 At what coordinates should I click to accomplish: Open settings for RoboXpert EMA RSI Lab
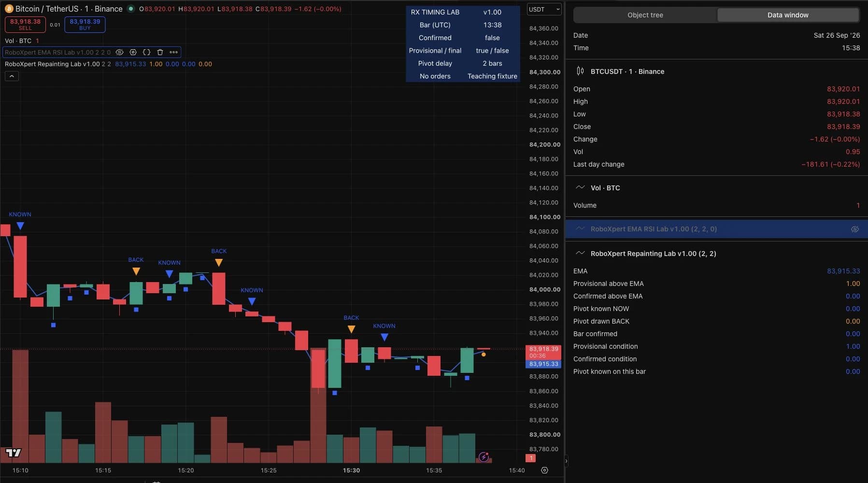pyautogui.click(x=133, y=52)
